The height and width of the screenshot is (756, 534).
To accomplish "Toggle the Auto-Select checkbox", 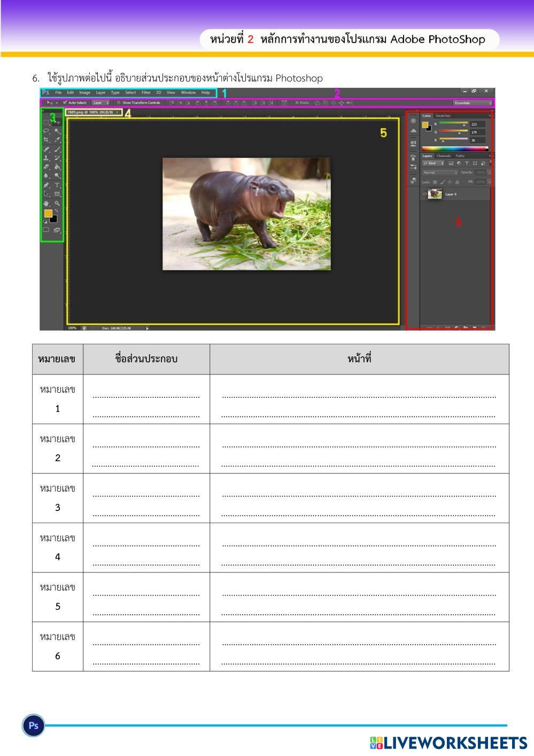I will [65, 102].
